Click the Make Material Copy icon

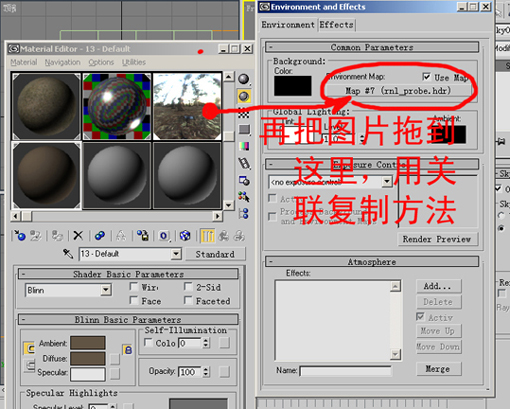(x=100, y=236)
